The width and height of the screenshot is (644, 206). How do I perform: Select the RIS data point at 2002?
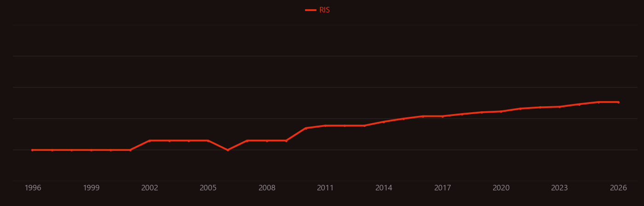click(149, 141)
